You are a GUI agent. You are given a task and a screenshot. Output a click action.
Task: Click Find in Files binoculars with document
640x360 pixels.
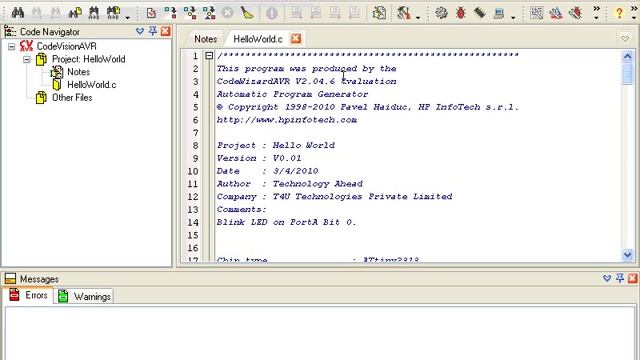click(75, 13)
